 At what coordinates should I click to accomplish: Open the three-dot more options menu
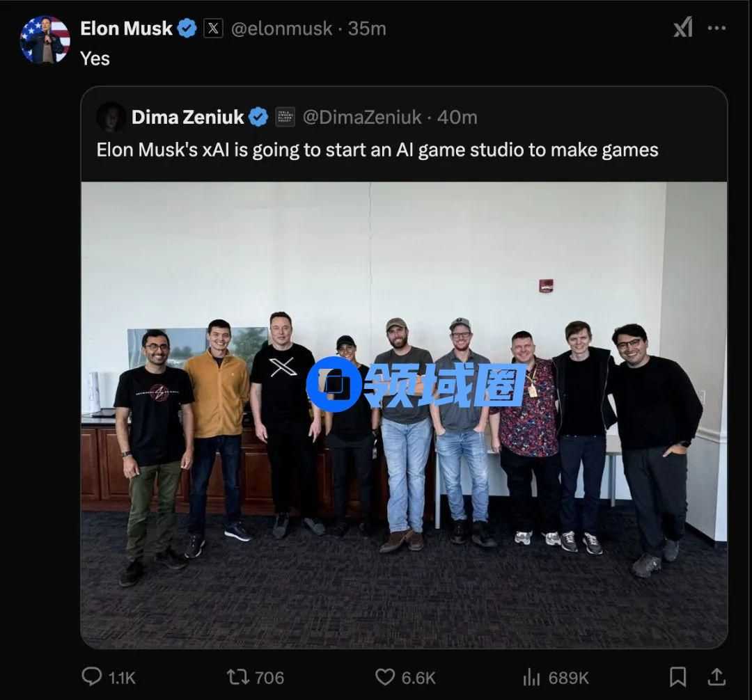click(x=716, y=28)
